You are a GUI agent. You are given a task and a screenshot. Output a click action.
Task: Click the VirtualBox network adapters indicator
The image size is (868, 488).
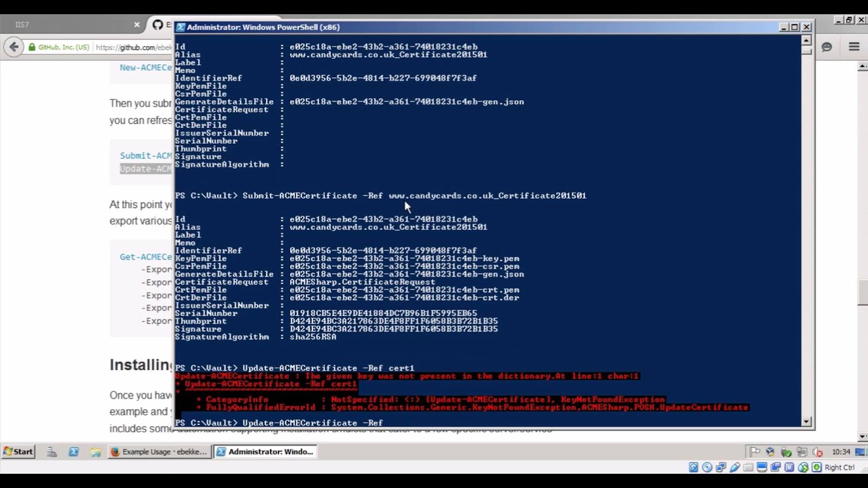(721, 467)
